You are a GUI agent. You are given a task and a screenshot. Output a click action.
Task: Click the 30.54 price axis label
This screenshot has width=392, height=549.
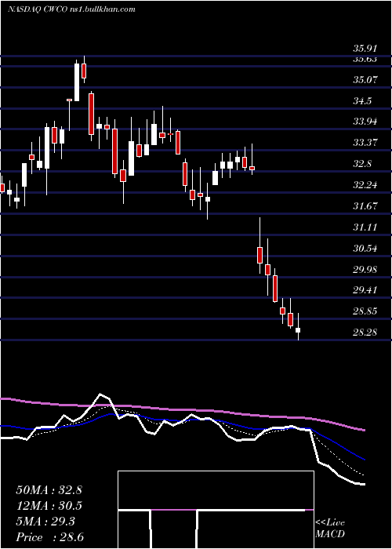click(365, 249)
